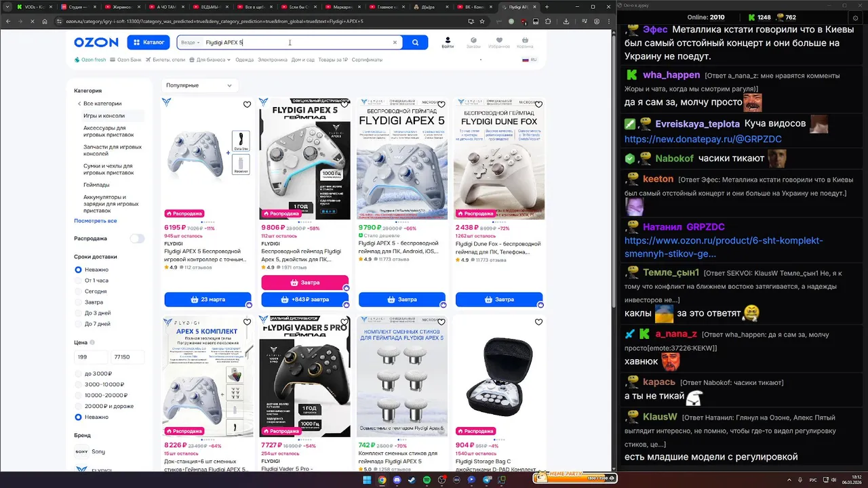Screen dimensions: 868x488
Task: Open new browser tab with plus
Action: (547, 7)
